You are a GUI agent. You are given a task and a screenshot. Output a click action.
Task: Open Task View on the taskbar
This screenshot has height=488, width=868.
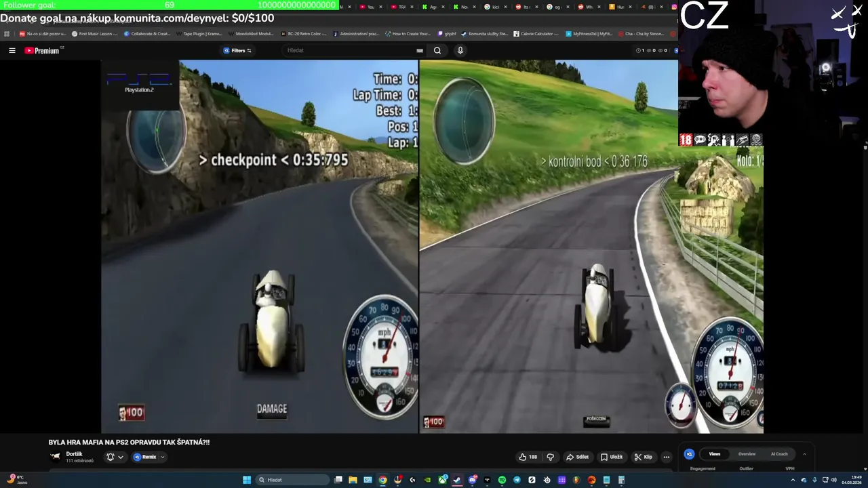click(x=338, y=480)
